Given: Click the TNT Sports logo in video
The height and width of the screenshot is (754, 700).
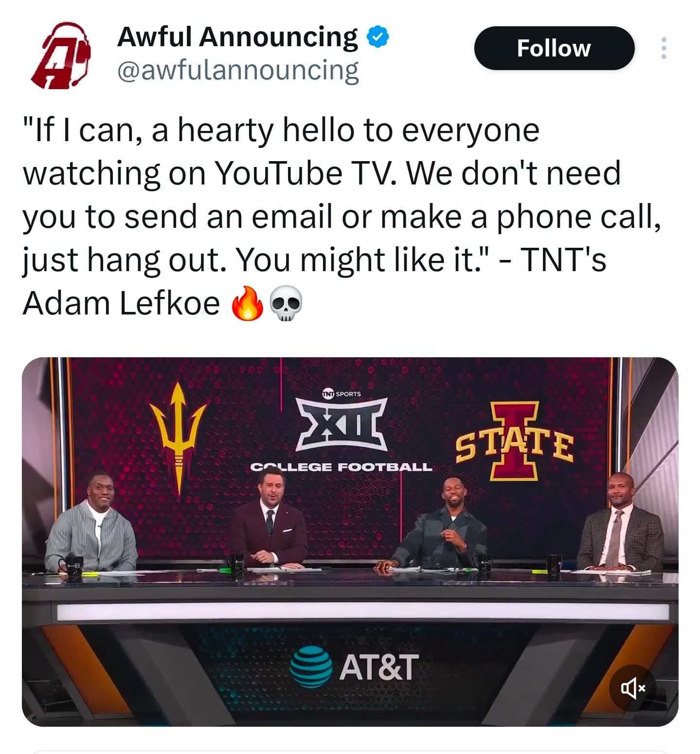Looking at the screenshot, I should (x=341, y=393).
